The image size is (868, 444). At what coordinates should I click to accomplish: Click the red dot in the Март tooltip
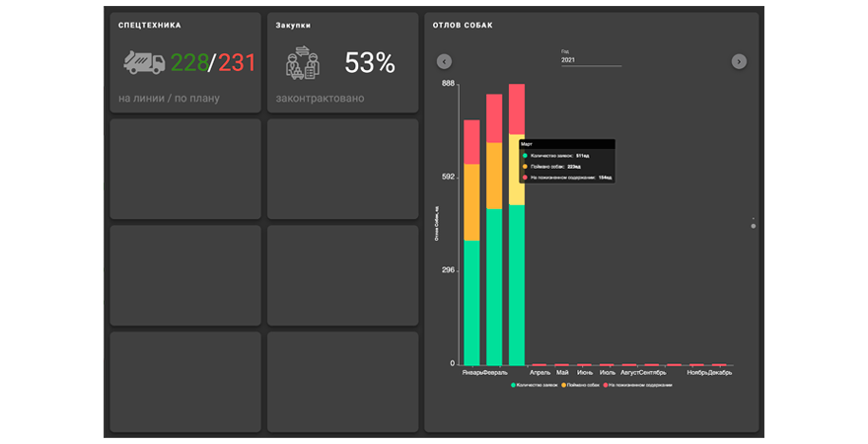click(524, 178)
